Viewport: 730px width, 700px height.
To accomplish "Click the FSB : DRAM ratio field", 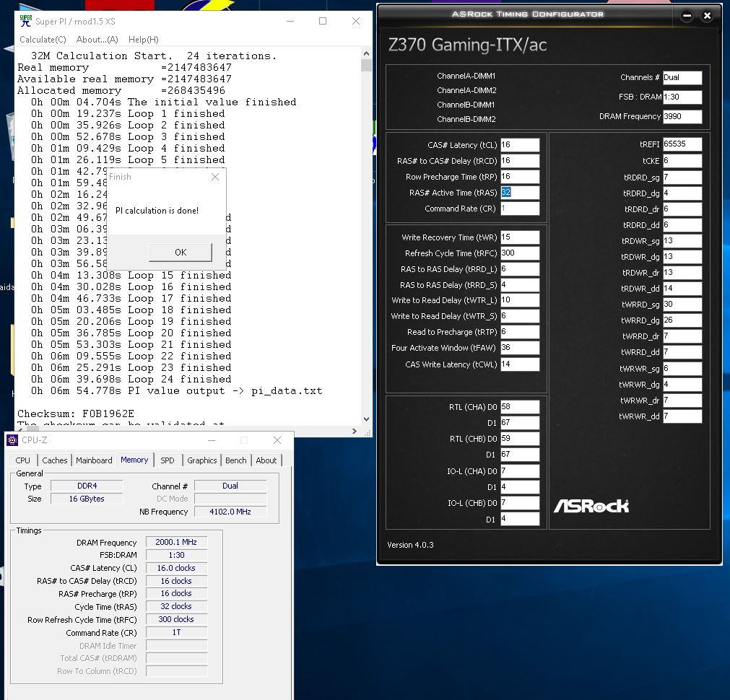I will pyautogui.click(x=682, y=97).
